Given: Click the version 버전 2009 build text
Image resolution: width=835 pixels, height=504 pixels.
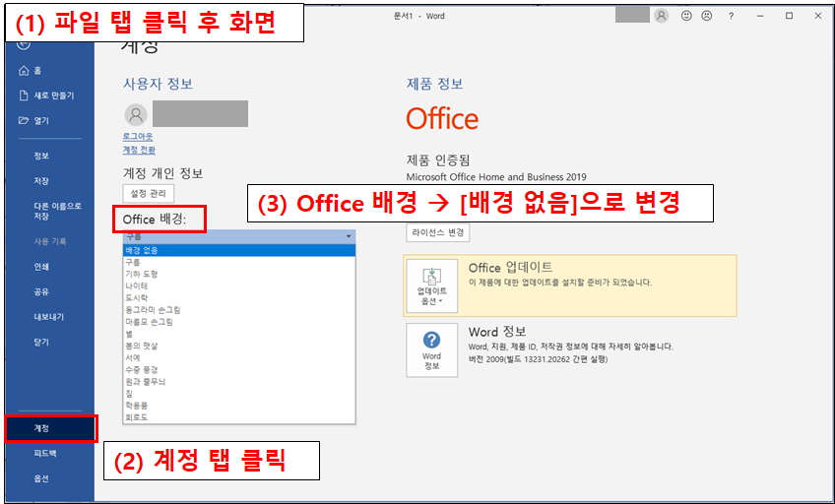Looking at the screenshot, I should click(x=538, y=359).
